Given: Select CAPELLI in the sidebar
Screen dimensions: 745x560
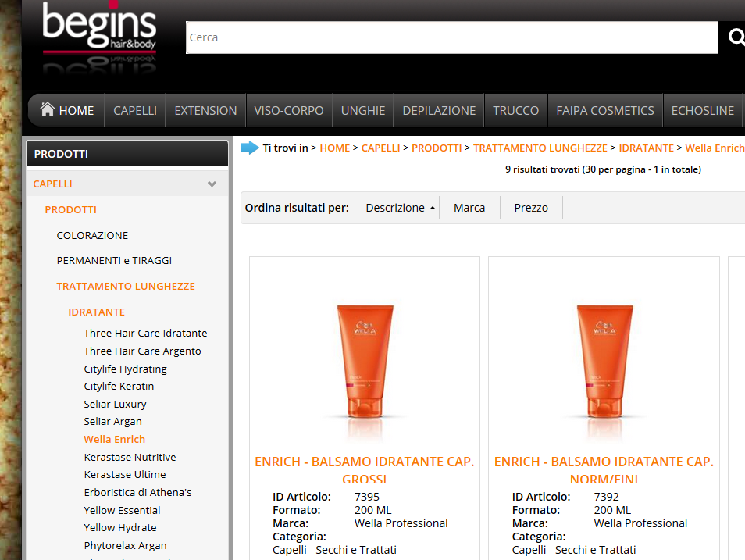Looking at the screenshot, I should pos(53,184).
